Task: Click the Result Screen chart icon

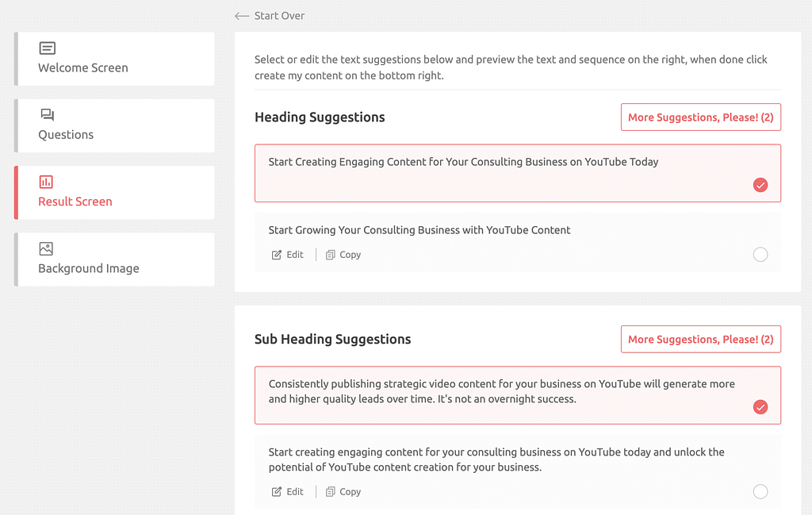Action: [47, 182]
